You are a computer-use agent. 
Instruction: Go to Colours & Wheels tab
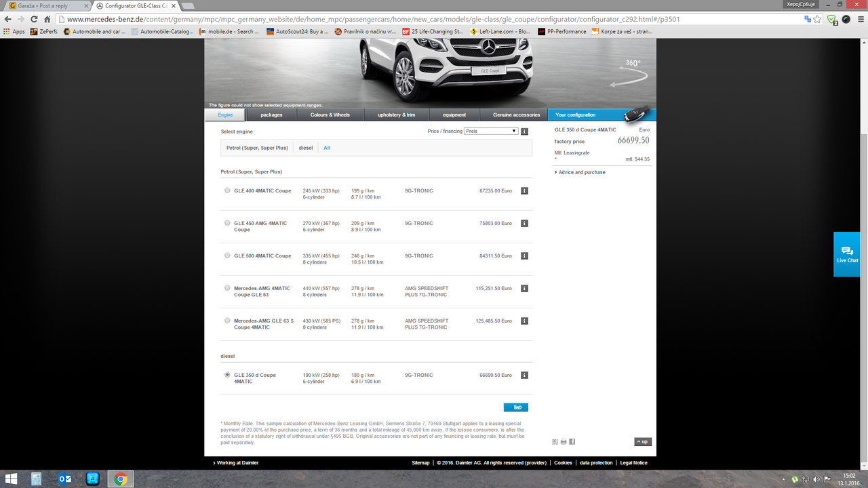[x=330, y=115]
